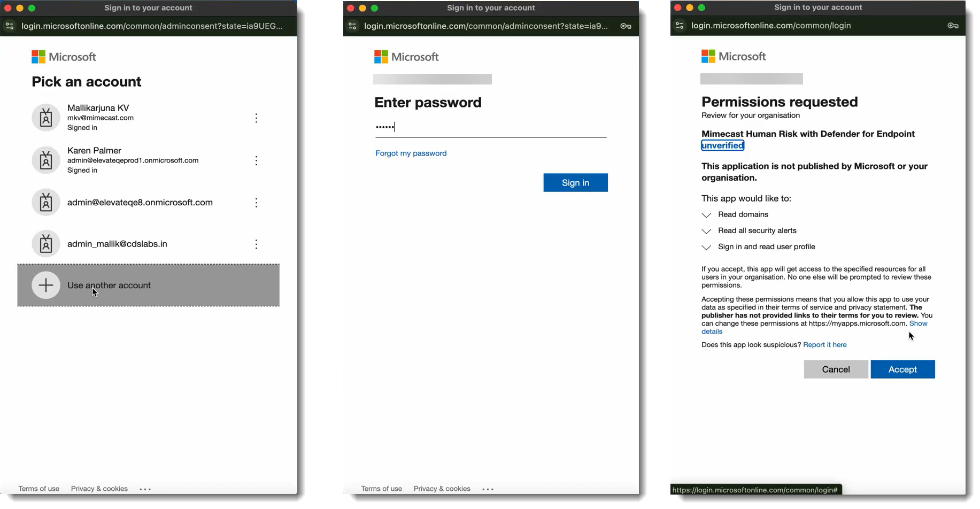This screenshot has width=980, height=509.
Task: Click the blue Sign in button
Action: click(x=575, y=183)
